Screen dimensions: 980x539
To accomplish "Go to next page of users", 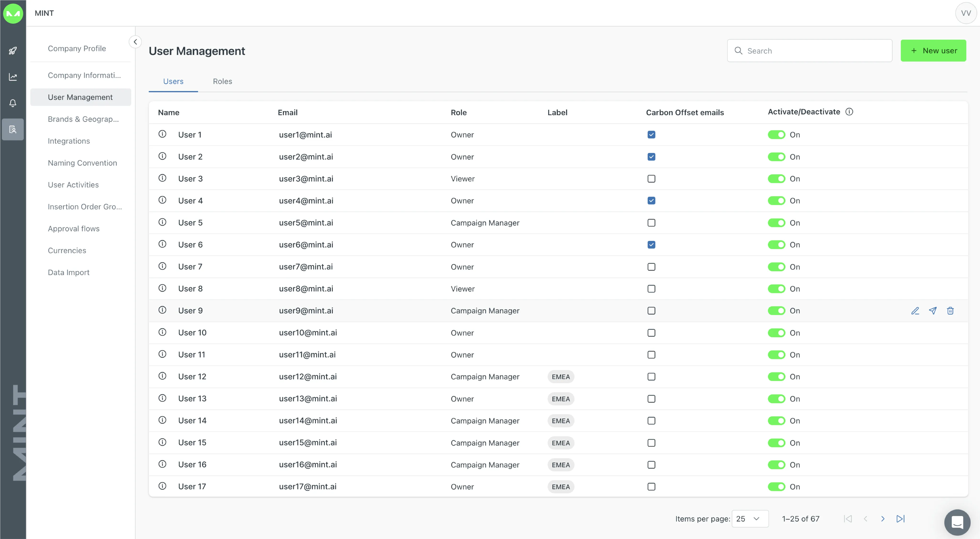I will (x=883, y=519).
